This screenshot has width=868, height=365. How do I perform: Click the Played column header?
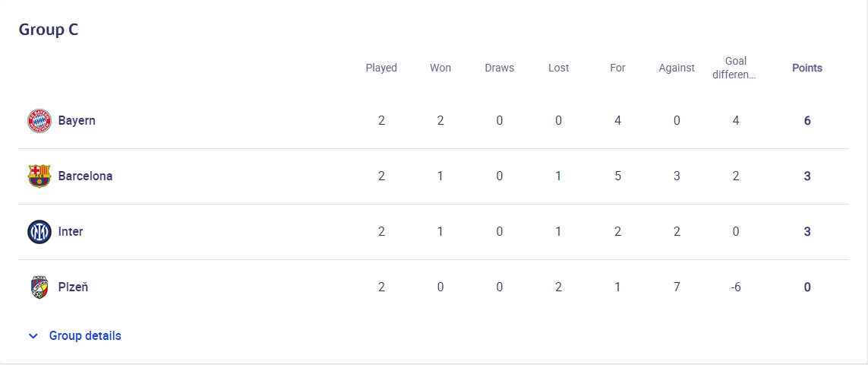pos(381,68)
